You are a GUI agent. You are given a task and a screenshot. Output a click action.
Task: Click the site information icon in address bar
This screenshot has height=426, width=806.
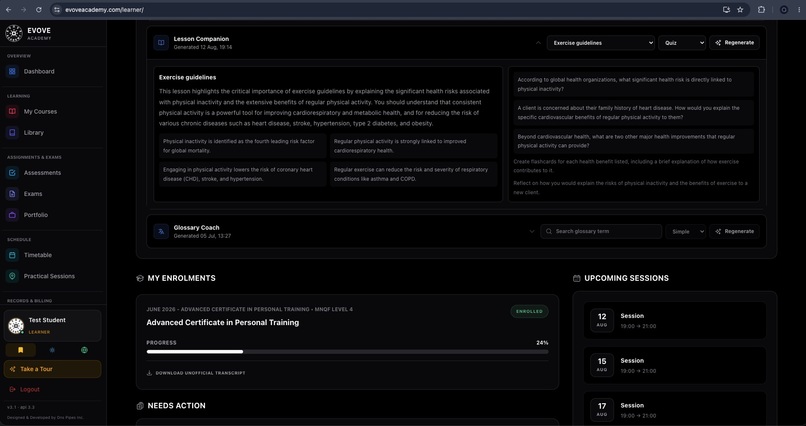[57, 10]
